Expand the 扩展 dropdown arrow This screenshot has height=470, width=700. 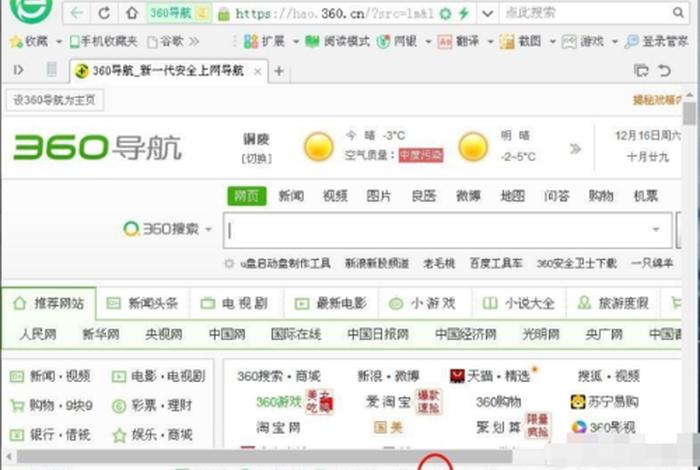point(296,42)
